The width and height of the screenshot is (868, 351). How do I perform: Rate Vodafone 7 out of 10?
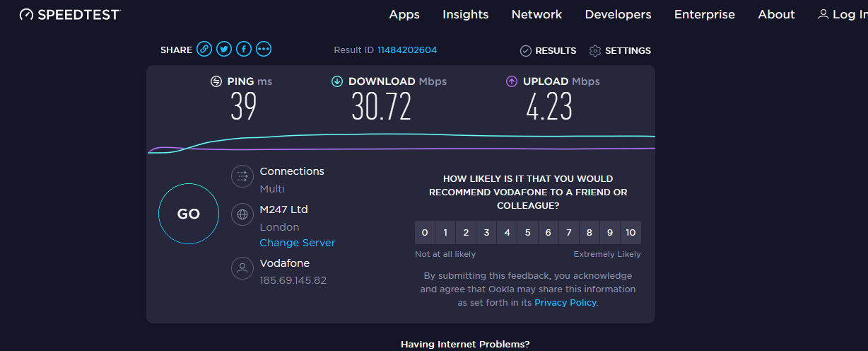tap(568, 232)
